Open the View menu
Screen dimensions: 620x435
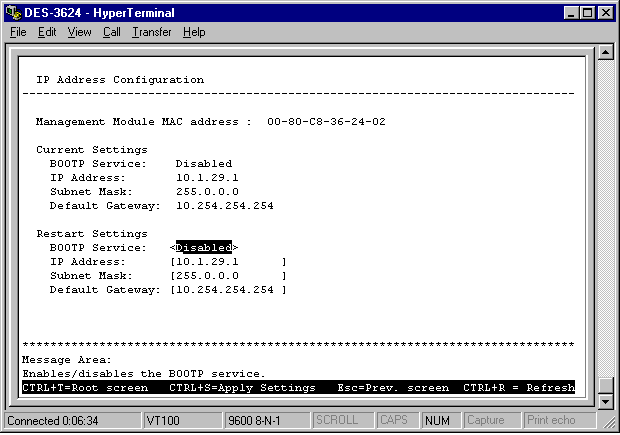(79, 32)
